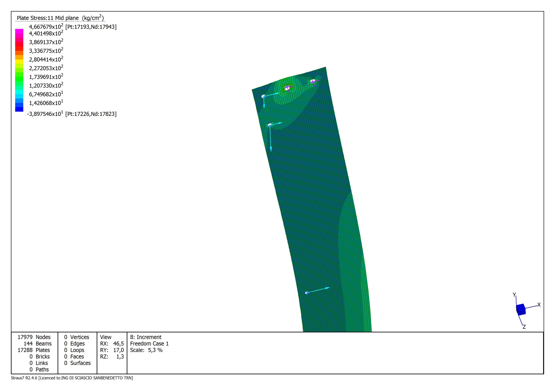This screenshot has height=392, width=555.
Task: Click the 2,804414x10² legend value
Action: (x=46, y=59)
